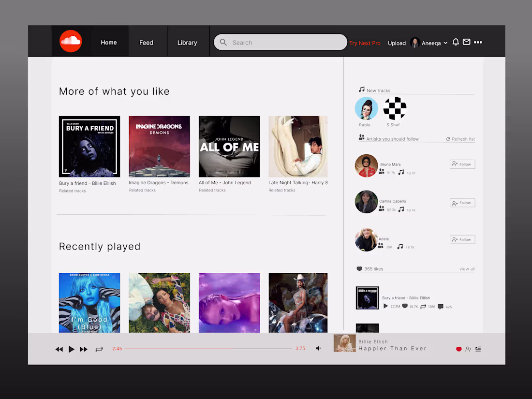
Task: Mute the volume speaker icon
Action: 318,348
